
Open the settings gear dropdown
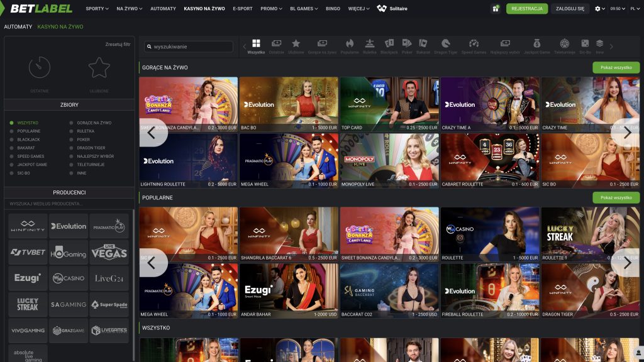pos(599,9)
